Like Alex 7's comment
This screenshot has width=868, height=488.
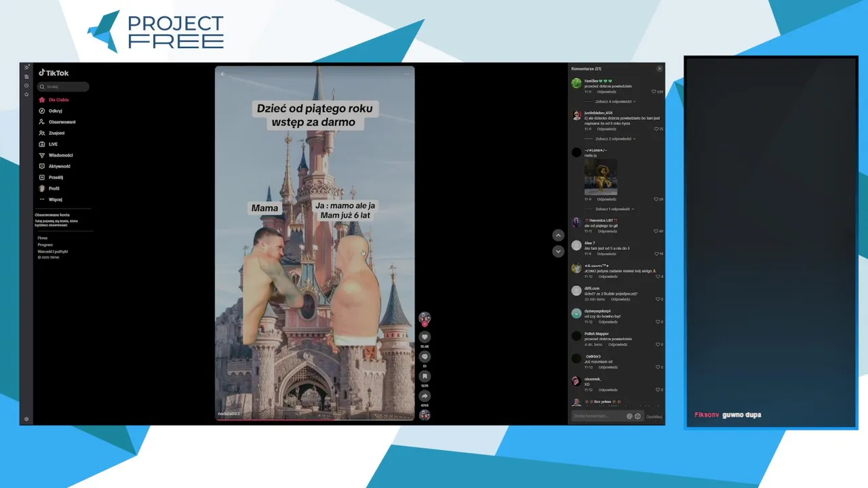656,253
